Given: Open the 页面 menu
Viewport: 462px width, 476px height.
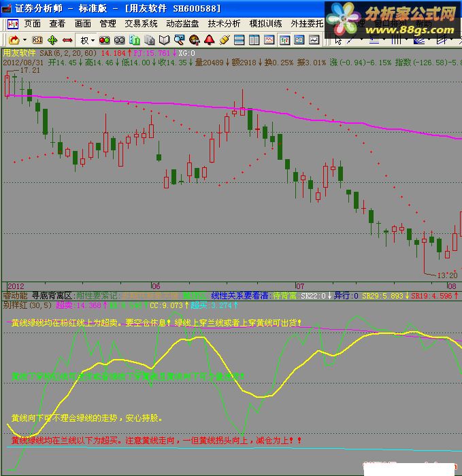Looking at the screenshot, I should click(32, 24).
